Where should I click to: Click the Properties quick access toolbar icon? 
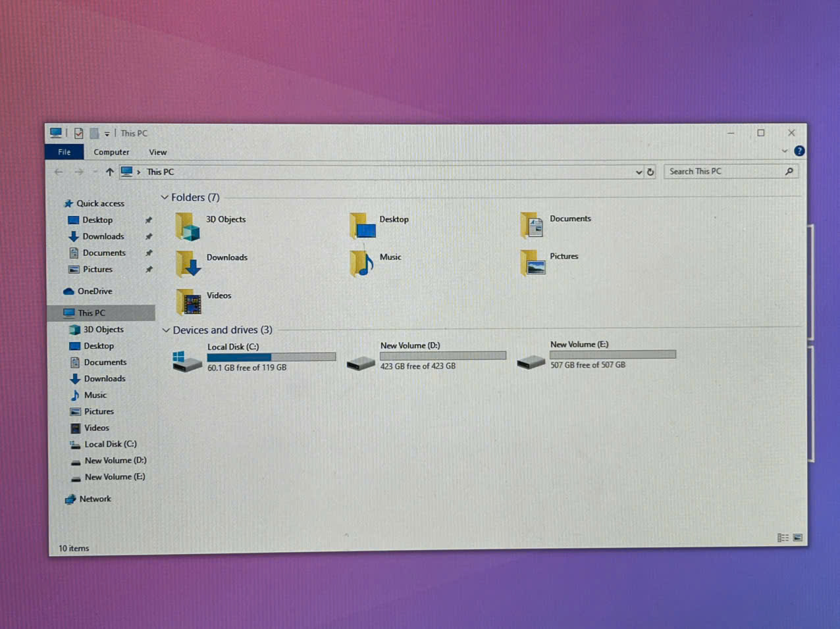pos(78,134)
